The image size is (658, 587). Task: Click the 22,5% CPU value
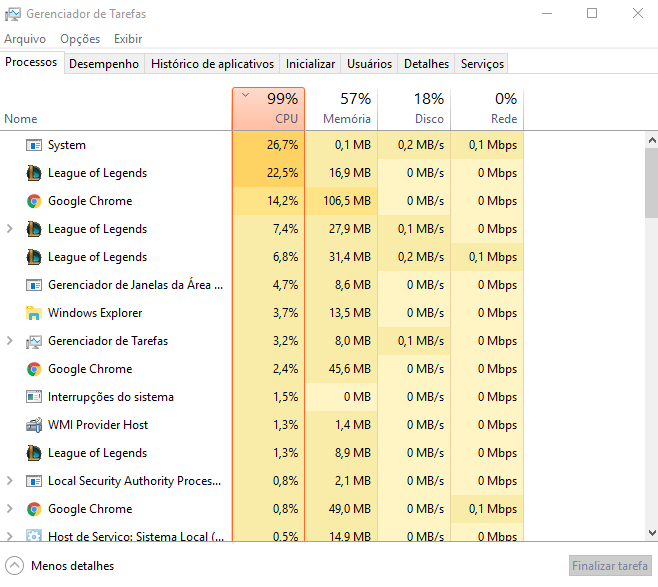(282, 173)
